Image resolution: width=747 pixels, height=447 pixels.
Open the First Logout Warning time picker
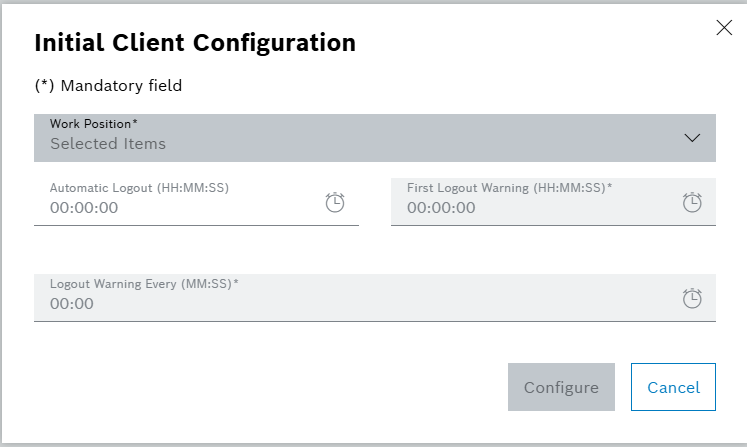692,202
